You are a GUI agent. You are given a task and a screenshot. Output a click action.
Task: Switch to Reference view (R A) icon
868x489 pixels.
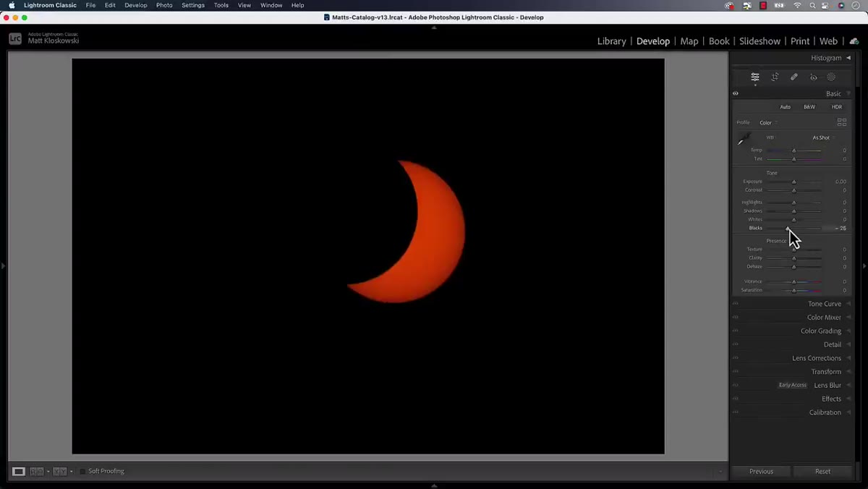tap(36, 471)
